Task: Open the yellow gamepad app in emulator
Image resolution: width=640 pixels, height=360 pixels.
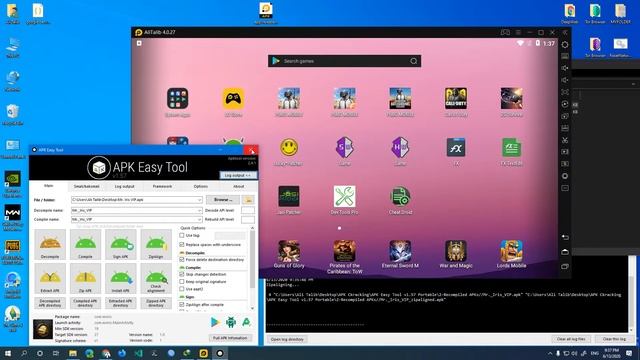Action: (233, 98)
